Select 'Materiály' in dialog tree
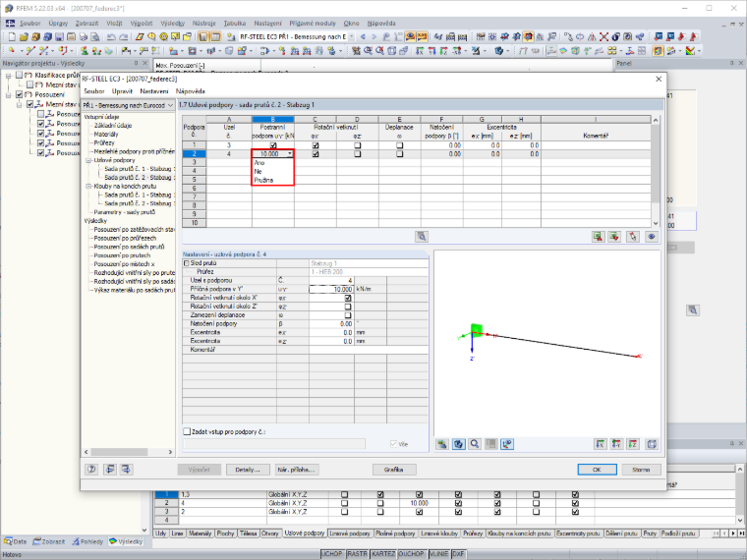Screen dimensions: 747x560 pos(106,135)
